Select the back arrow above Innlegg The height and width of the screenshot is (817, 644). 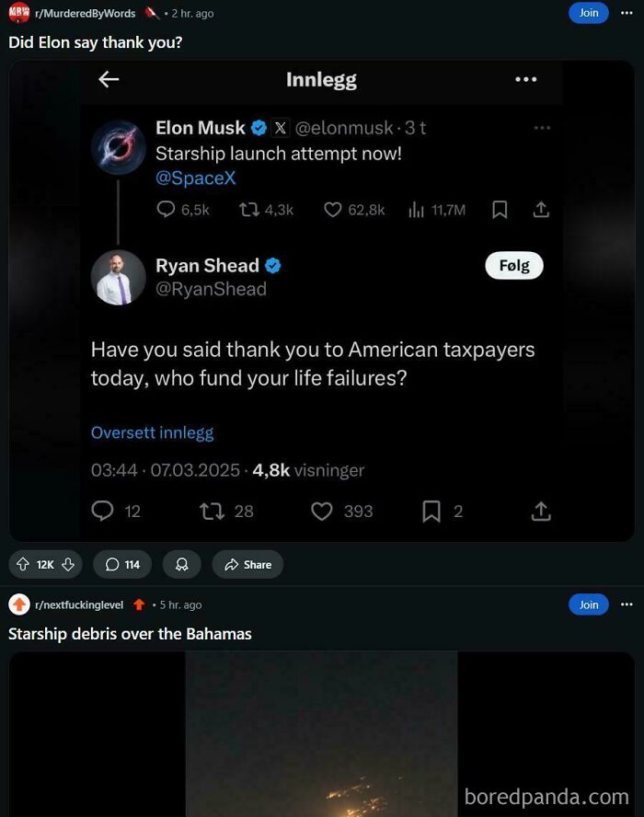click(108, 79)
